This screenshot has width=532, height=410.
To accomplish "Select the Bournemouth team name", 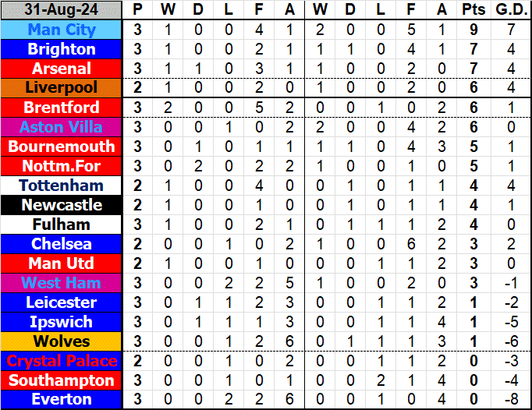I will [x=62, y=147].
